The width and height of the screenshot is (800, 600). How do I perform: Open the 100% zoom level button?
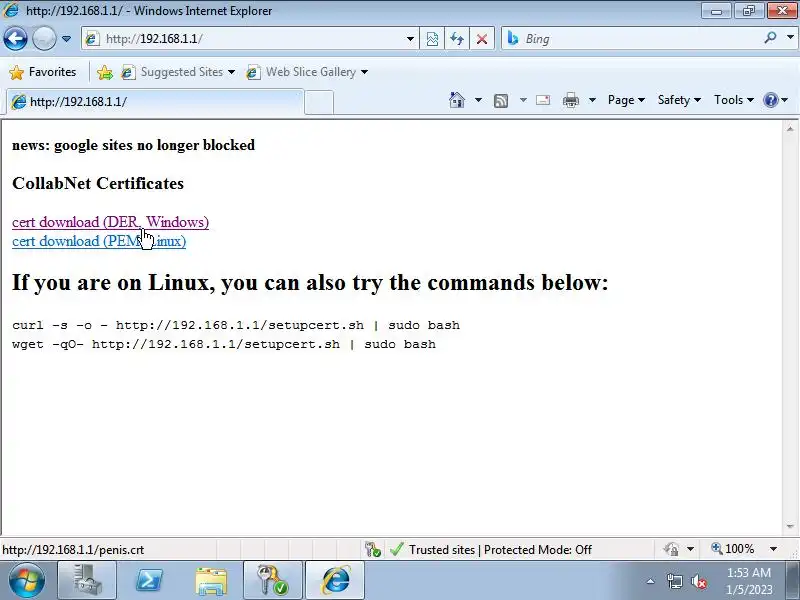click(733, 549)
